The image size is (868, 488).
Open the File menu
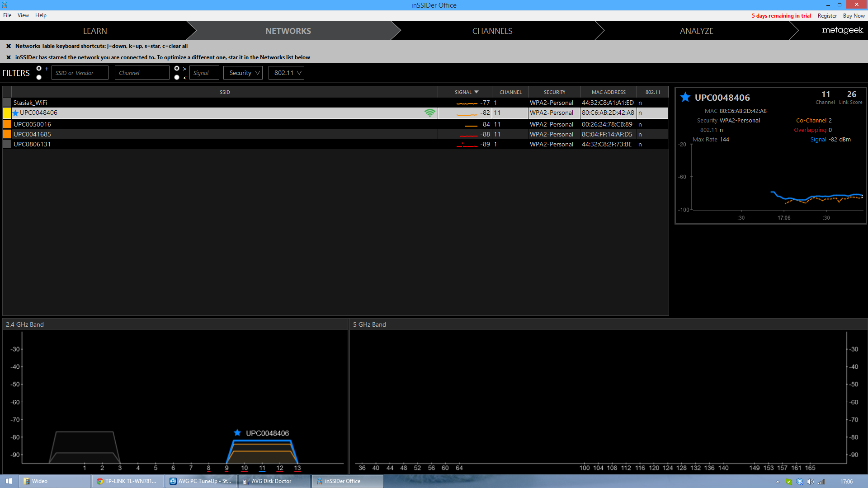pos(7,15)
